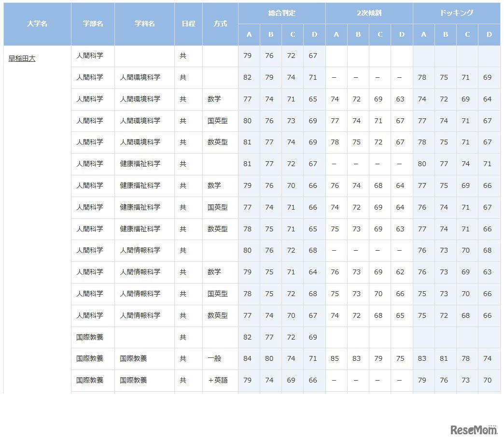Select 健康福祉科学 in the 数英型 row
Screen dimensions: 504x441
[140, 229]
